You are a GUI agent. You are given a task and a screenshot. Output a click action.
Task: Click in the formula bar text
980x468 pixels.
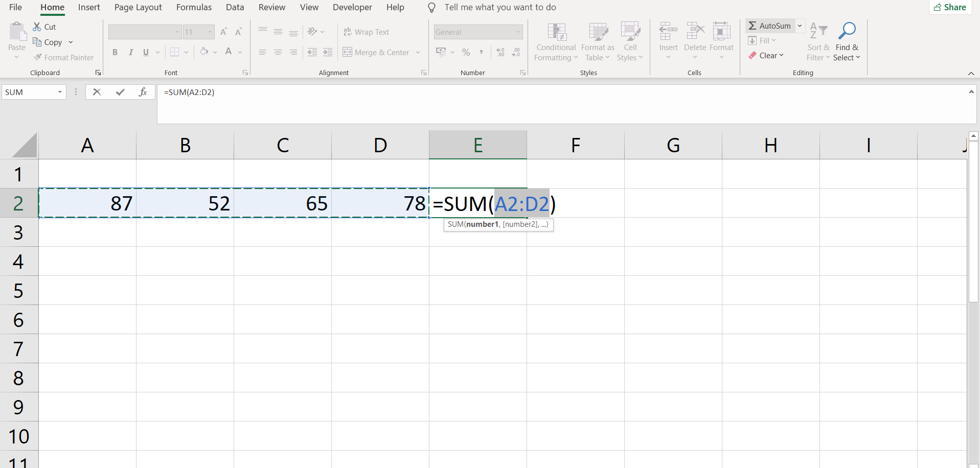189,92
